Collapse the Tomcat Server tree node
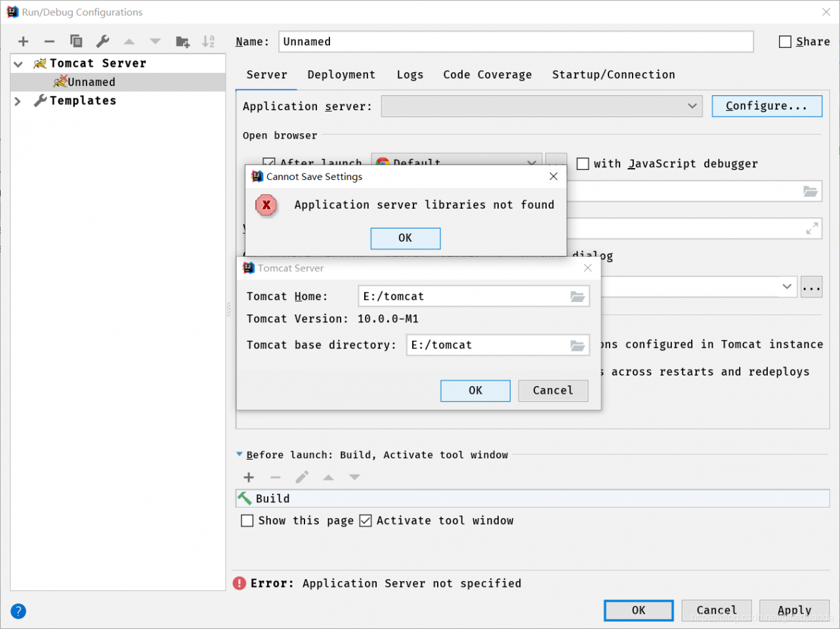Viewport: 840px width, 629px height. tap(18, 64)
